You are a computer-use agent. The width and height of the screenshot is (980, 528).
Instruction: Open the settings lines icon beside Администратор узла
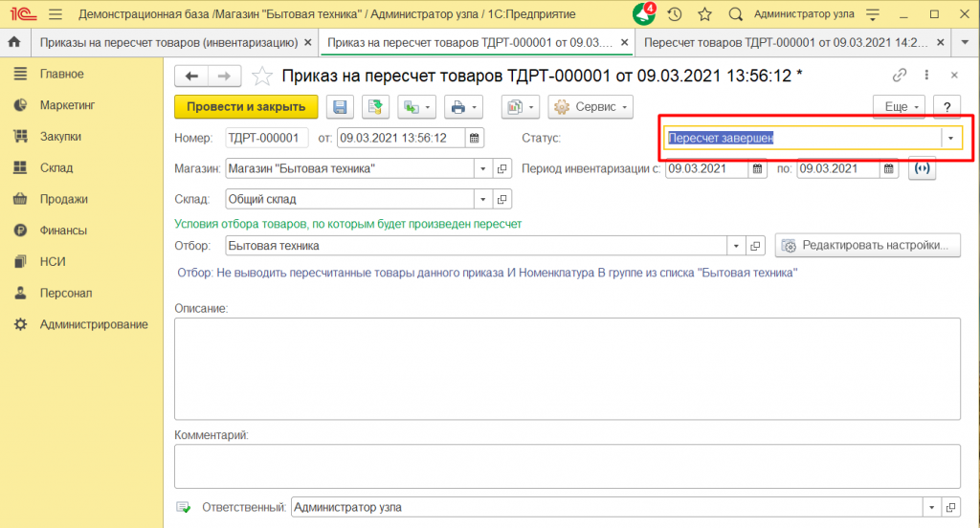coord(873,13)
